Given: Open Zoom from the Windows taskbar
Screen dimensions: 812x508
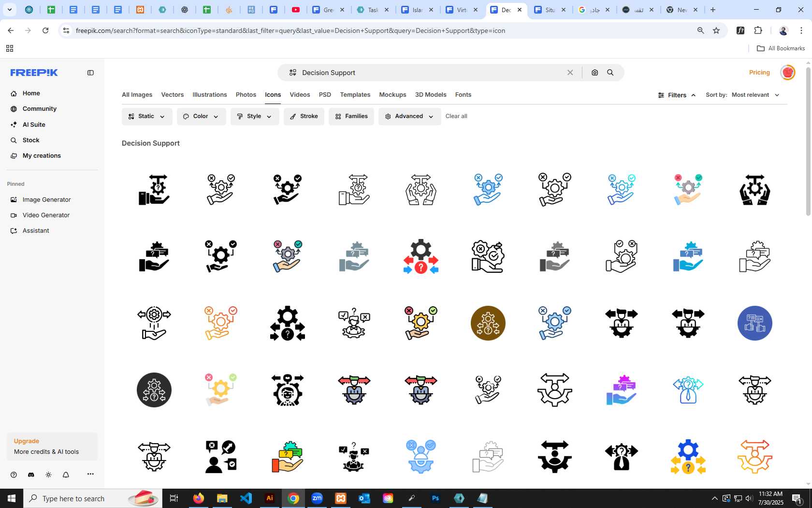Looking at the screenshot, I should [317, 498].
